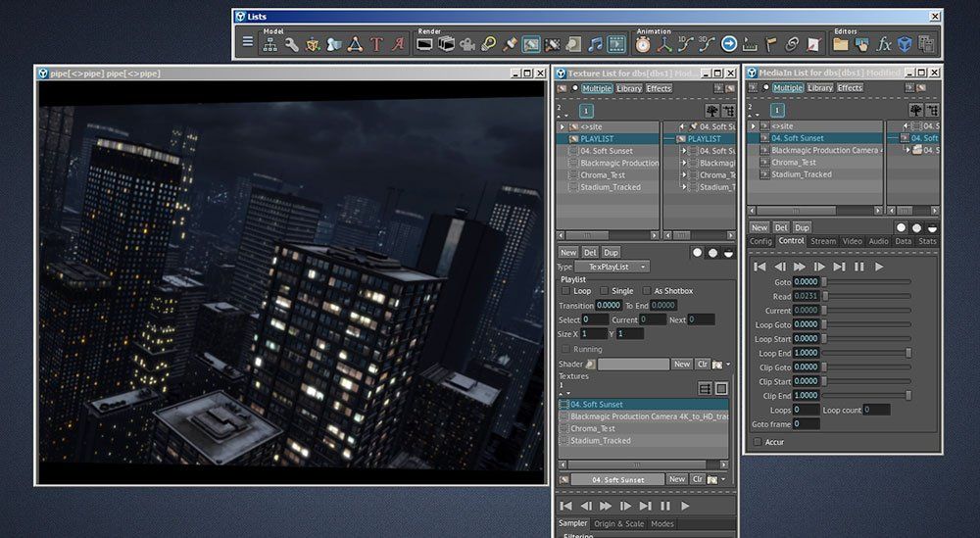
Task: Tick the As Shotbox checkbox
Action: click(x=647, y=291)
